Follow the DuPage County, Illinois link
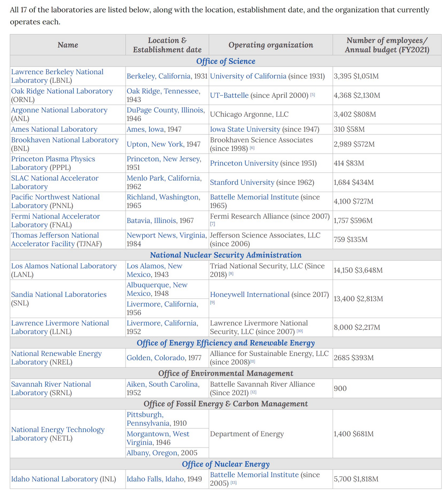 (166, 110)
